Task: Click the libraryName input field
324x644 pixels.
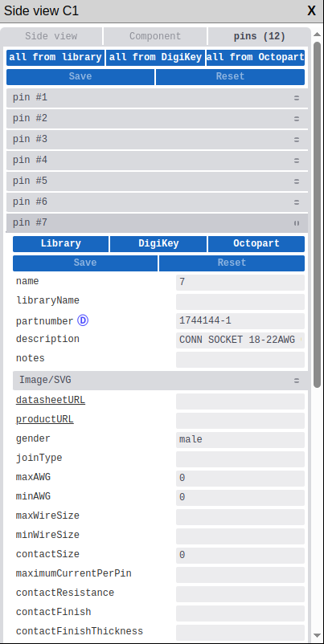Action: (240, 302)
